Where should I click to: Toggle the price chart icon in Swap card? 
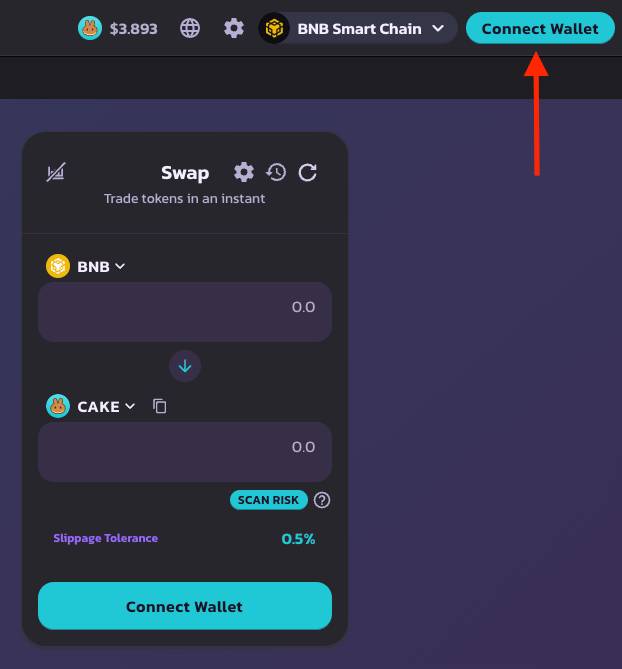pos(55,172)
